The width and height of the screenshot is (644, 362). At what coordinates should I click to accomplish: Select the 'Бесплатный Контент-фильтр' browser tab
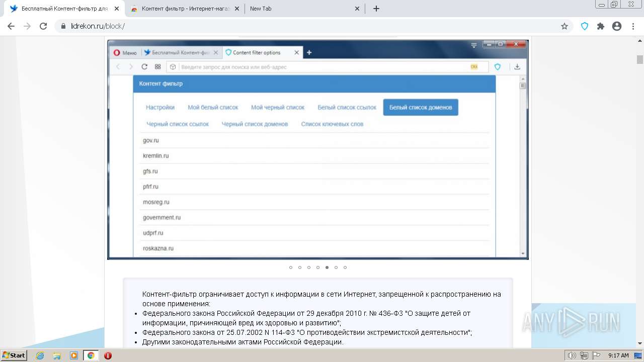(x=64, y=9)
